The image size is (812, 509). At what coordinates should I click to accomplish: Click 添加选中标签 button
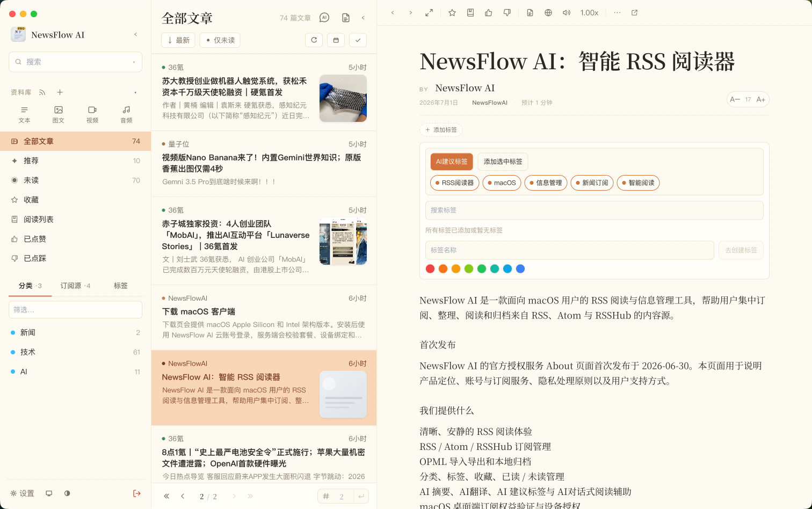[503, 162]
